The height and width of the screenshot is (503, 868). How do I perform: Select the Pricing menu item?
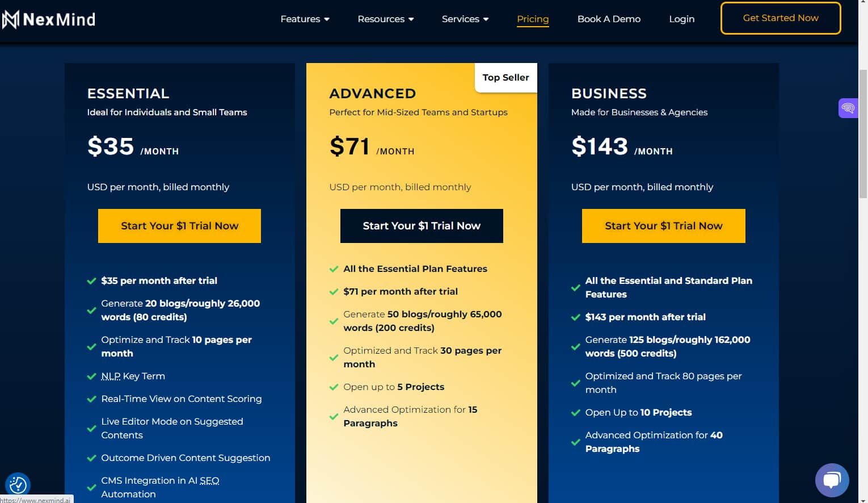[533, 19]
